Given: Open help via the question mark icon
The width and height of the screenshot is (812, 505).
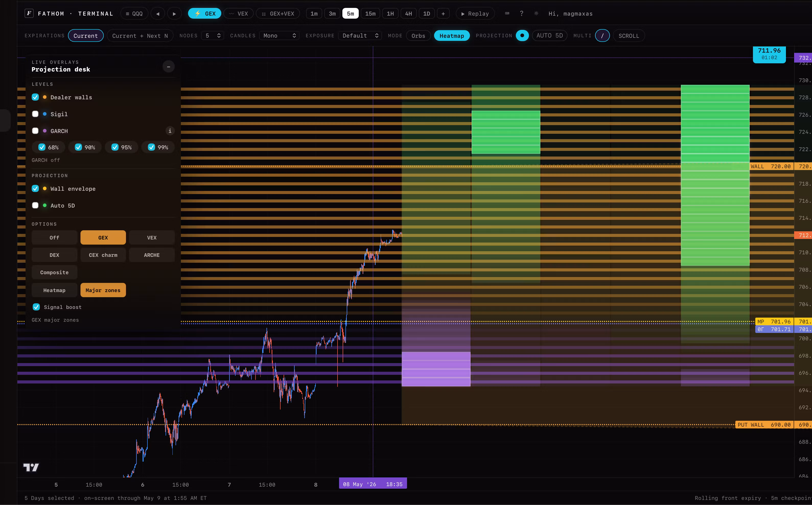Looking at the screenshot, I should (522, 13).
